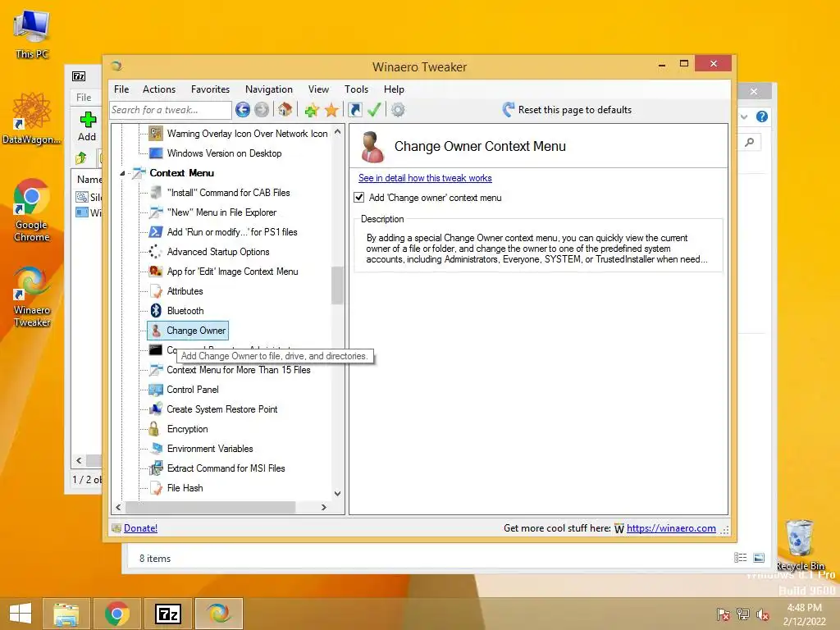
Task: Click the Create System Restore Point icon
Action: point(156,409)
